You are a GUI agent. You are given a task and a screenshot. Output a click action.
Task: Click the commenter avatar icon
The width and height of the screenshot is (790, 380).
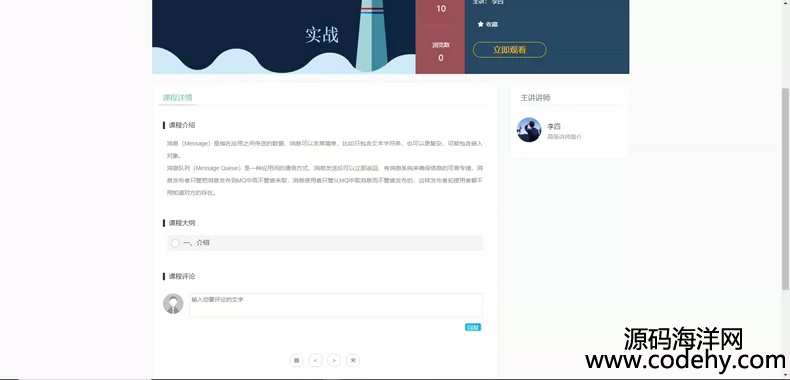click(173, 304)
